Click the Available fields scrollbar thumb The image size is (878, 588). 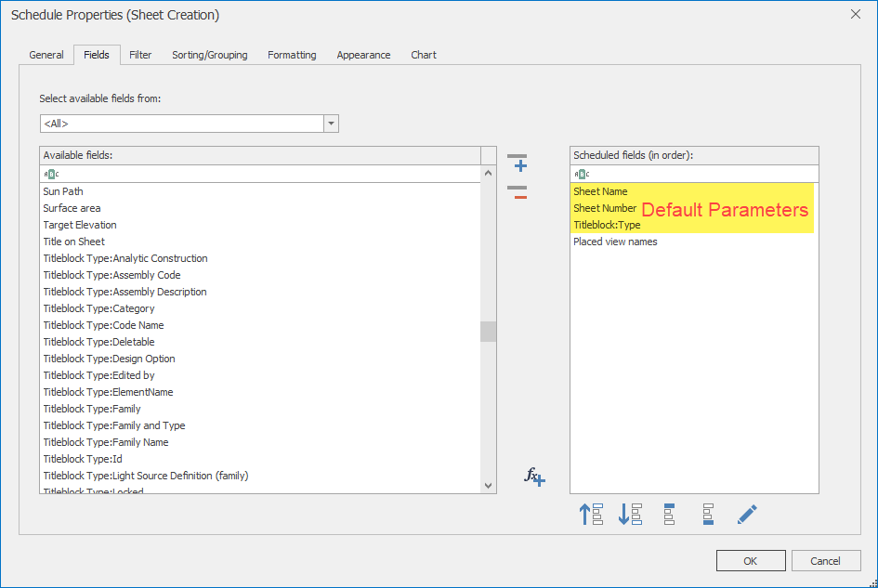[489, 332]
